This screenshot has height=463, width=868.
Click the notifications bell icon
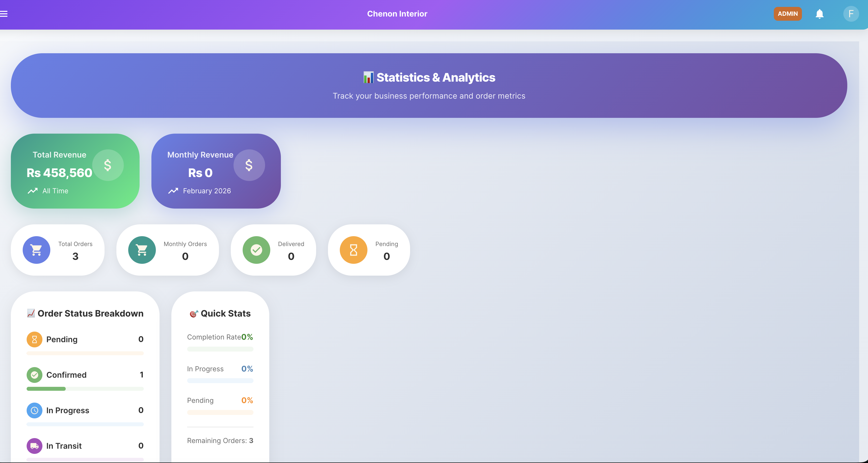pos(819,14)
